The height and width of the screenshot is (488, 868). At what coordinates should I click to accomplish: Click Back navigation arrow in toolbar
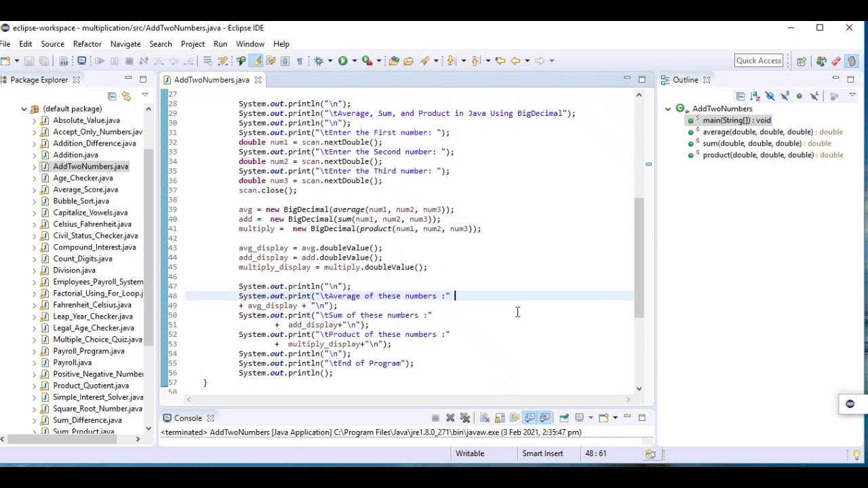pos(515,61)
